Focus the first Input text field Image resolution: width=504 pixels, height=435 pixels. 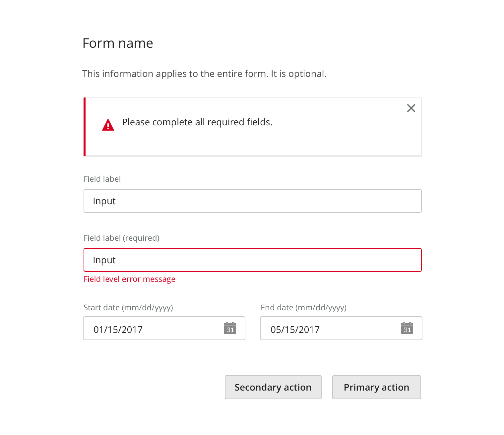click(x=252, y=201)
